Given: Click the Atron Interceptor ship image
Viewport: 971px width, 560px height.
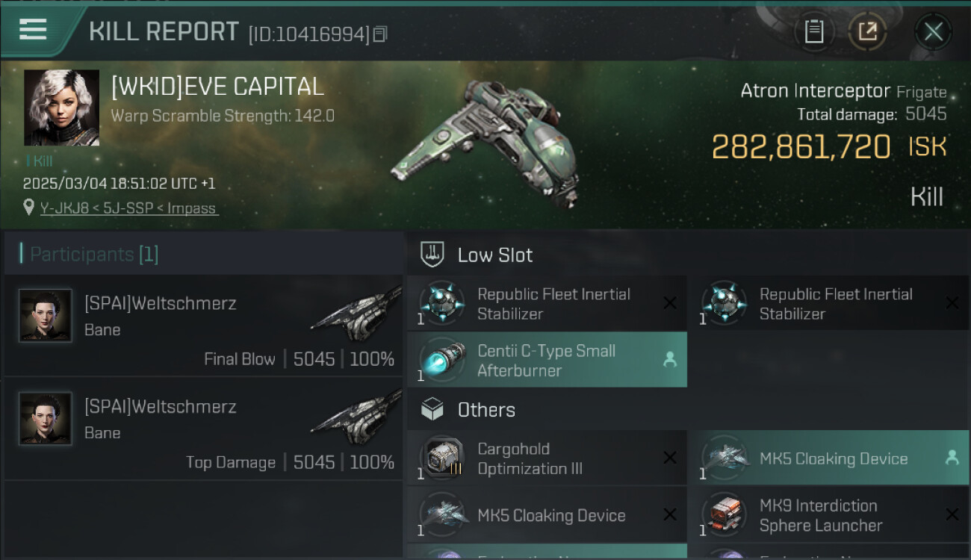Looking at the screenshot, I should (485, 142).
